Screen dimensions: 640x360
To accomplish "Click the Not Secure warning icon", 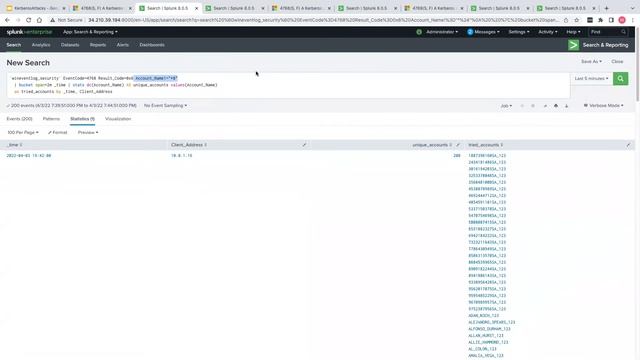I will coord(53,20).
